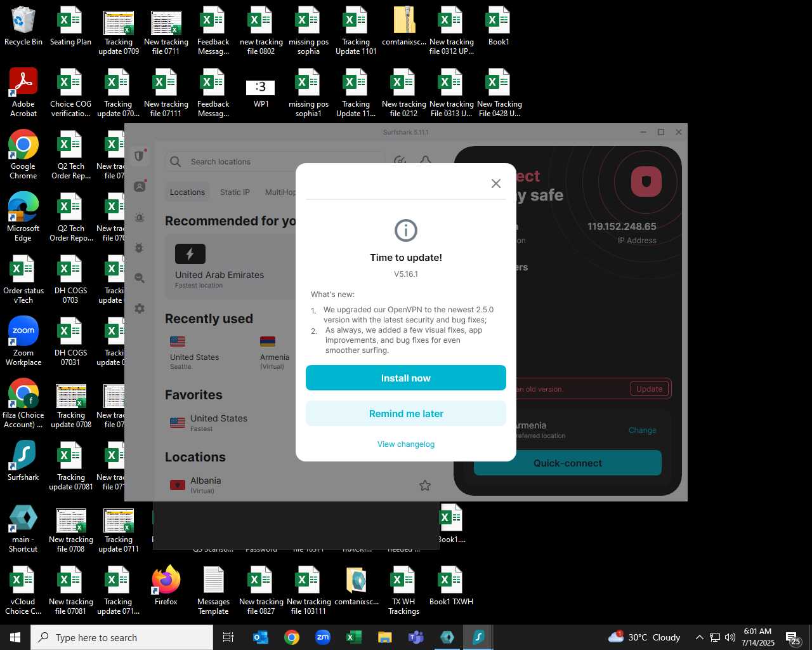Open Recycle Bin desktop icon
This screenshot has height=650, width=812.
click(x=23, y=27)
